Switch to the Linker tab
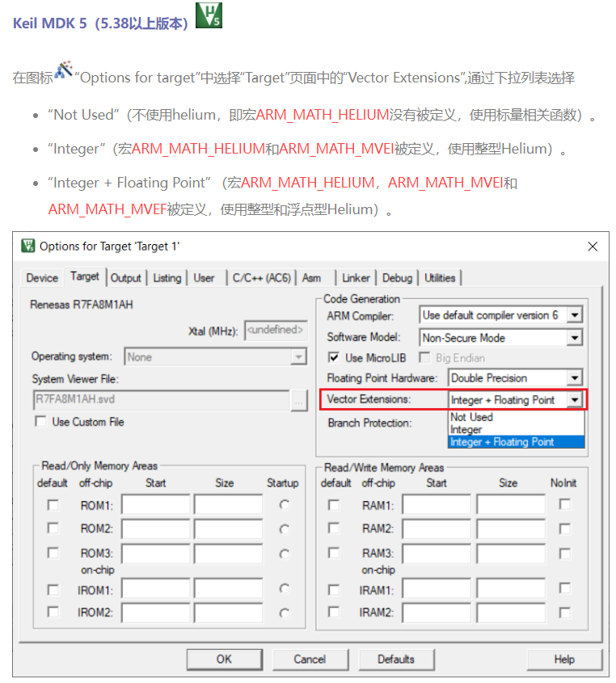This screenshot has width=616, height=683. pyautogui.click(x=356, y=278)
